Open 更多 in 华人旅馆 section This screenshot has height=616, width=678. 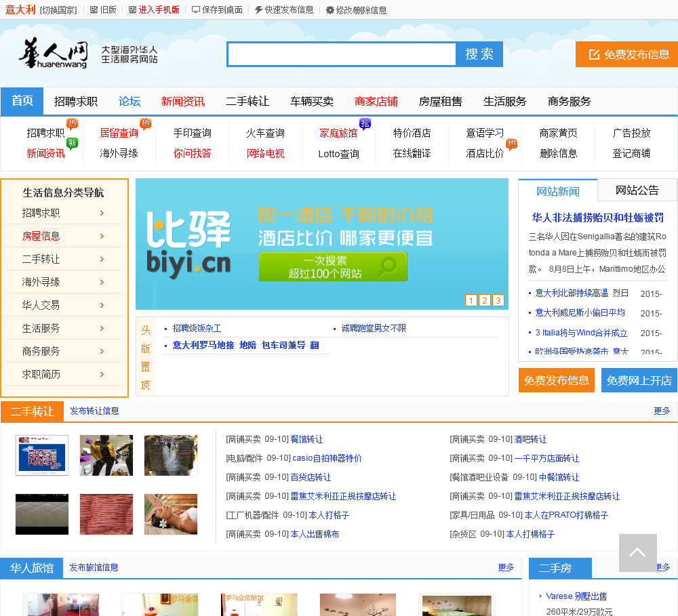[x=506, y=567]
